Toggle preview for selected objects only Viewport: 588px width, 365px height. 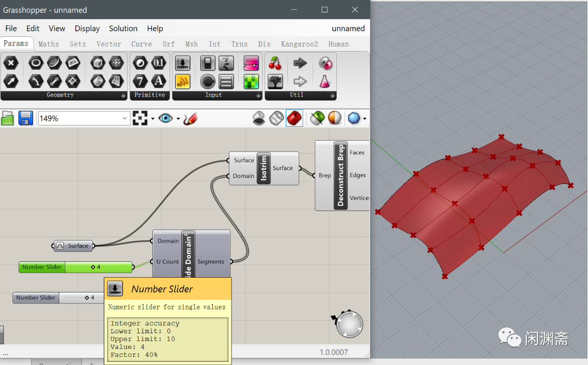click(317, 118)
